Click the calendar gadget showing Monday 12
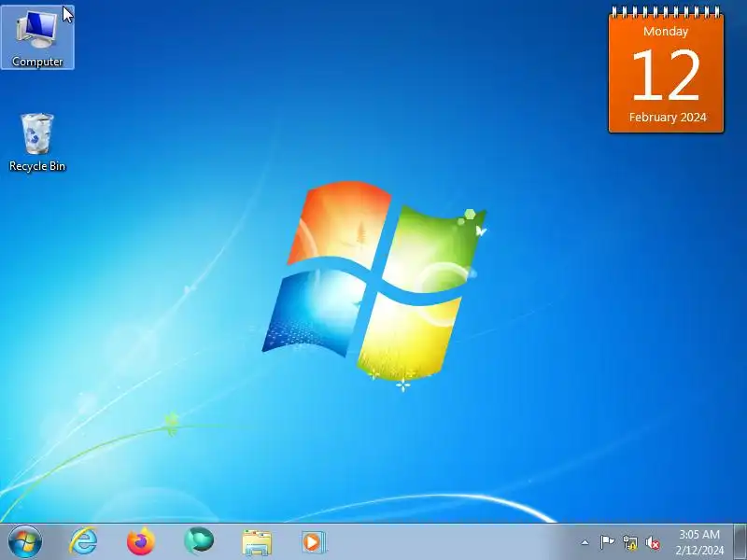The image size is (747, 560). (667, 69)
